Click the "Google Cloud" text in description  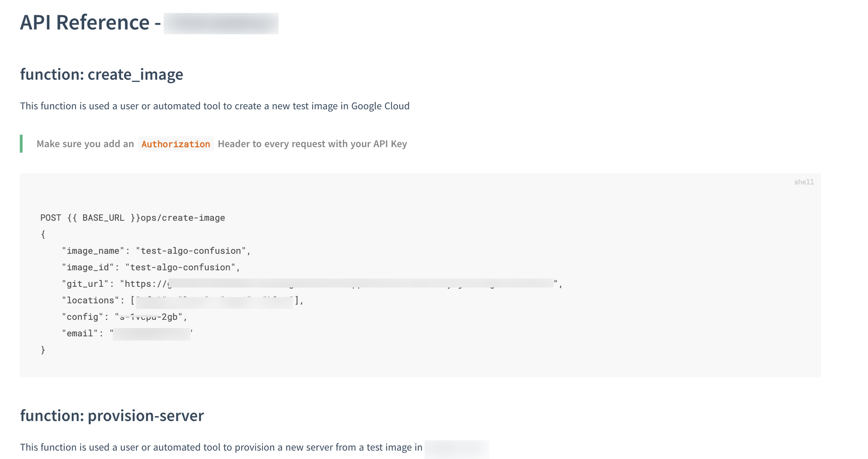click(380, 106)
